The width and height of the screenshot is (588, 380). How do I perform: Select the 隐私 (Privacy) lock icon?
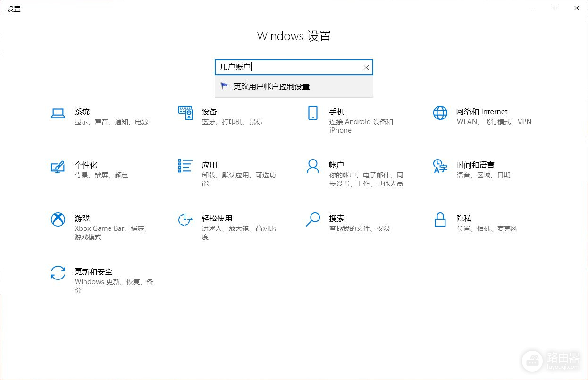point(440,220)
